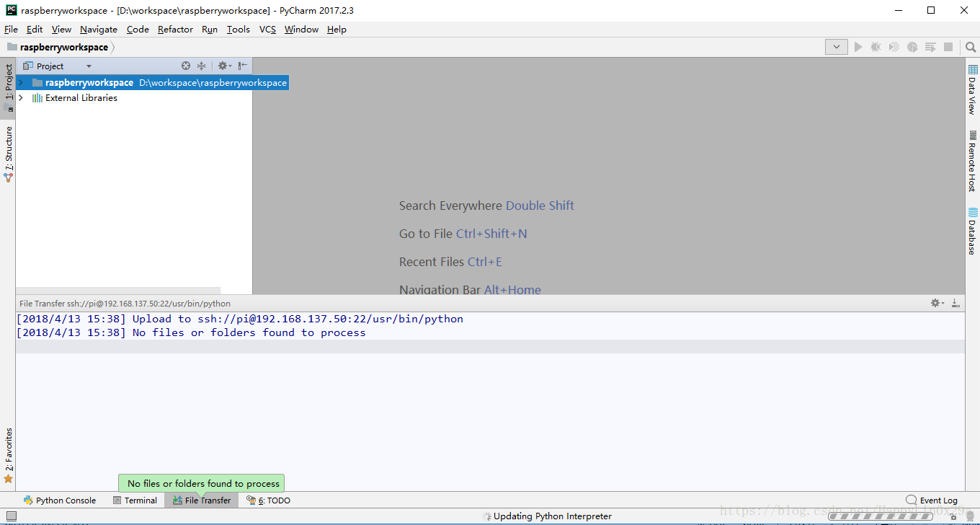Click Scroll from Source target icon
Viewport: 980px width, 525px height.
(x=186, y=66)
